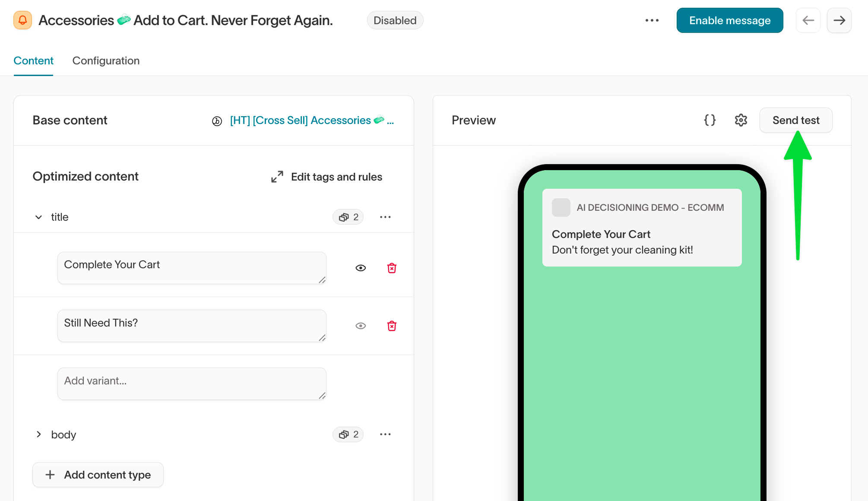The height and width of the screenshot is (501, 868).
Task: Expand the body content section
Action: point(39,434)
